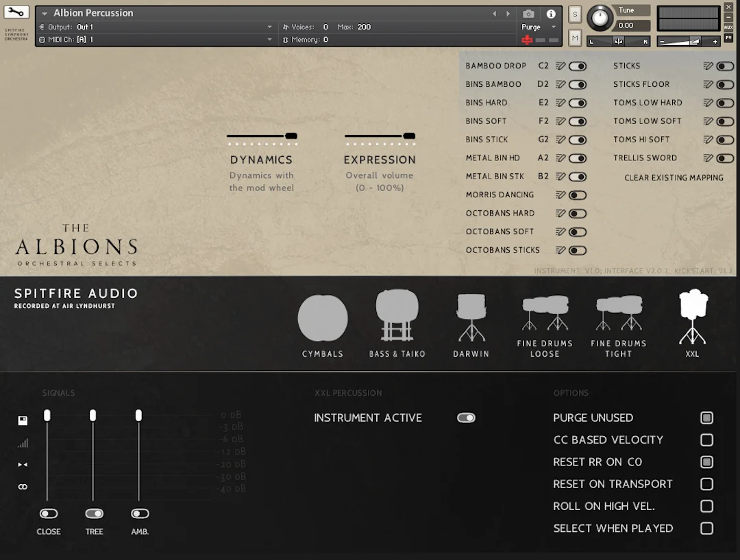Select Fine Drums Tight icon
Image resolution: width=740 pixels, height=560 pixels.
coord(619,313)
